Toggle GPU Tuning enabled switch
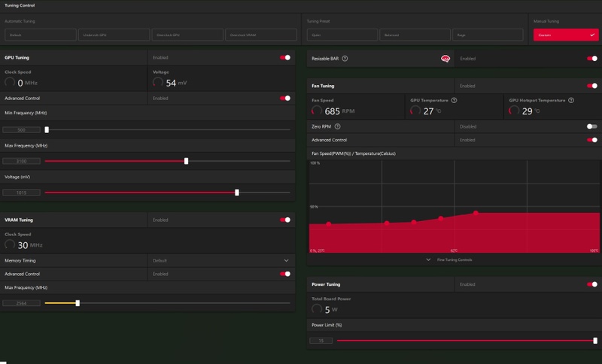This screenshot has height=364, width=602. tap(285, 58)
